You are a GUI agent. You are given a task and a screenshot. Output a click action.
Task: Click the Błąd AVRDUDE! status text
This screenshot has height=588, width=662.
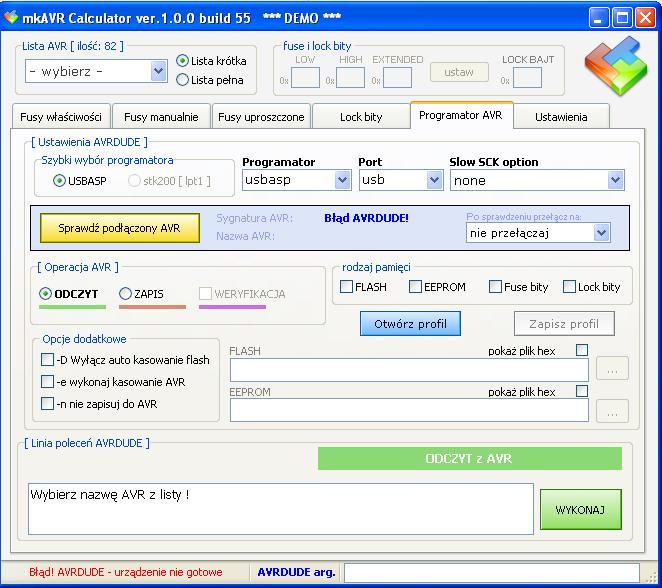(366, 218)
